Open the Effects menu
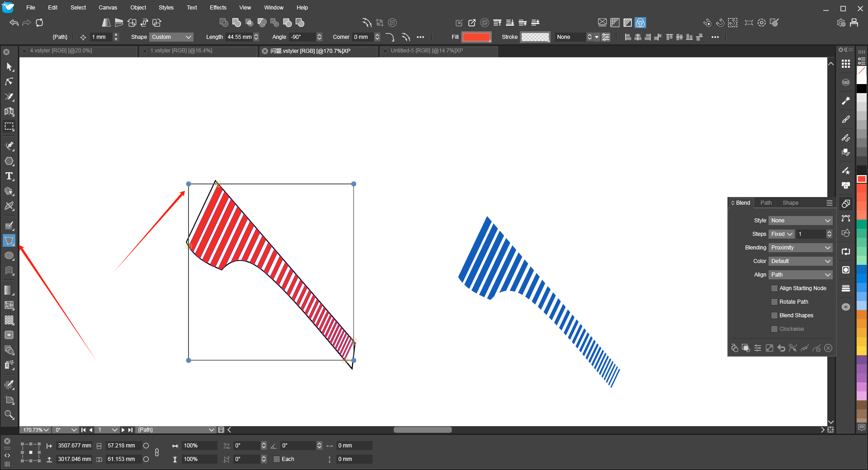 tap(218, 8)
